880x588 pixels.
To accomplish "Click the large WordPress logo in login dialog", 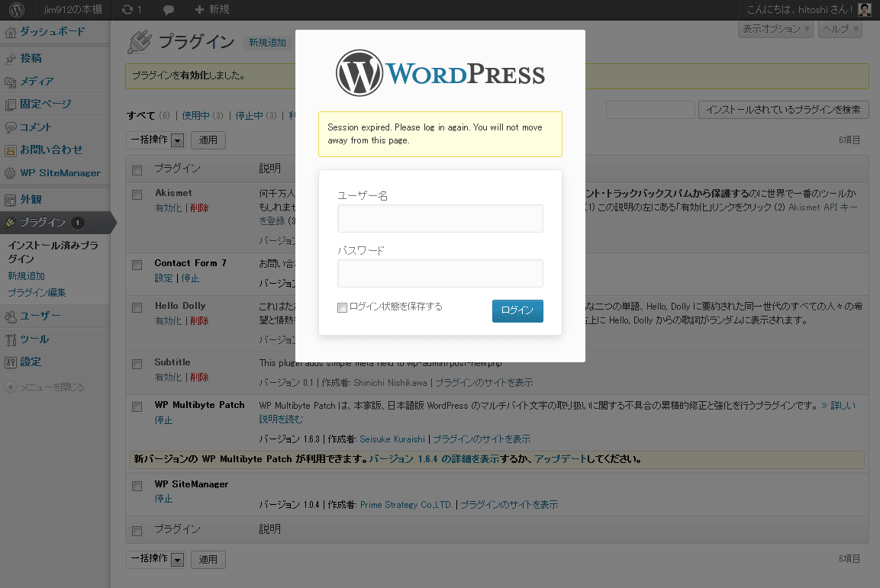I will 440,74.
